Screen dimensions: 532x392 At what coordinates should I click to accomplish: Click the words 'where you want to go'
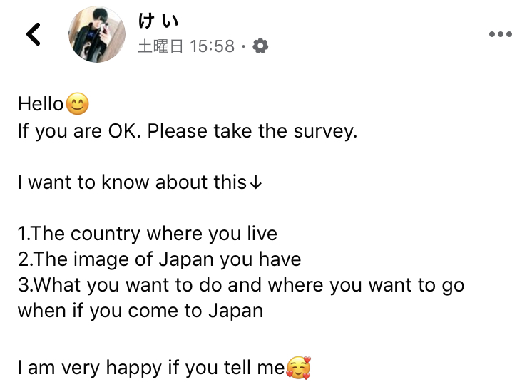coord(366,285)
